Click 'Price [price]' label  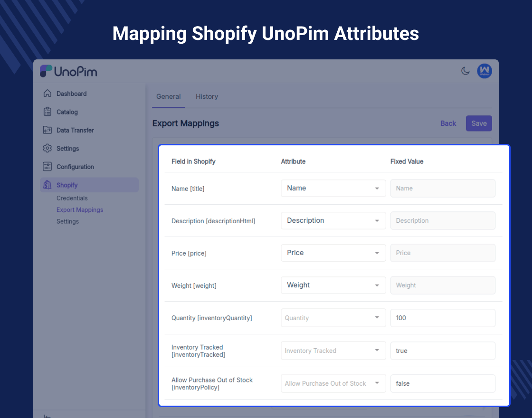[x=189, y=253]
